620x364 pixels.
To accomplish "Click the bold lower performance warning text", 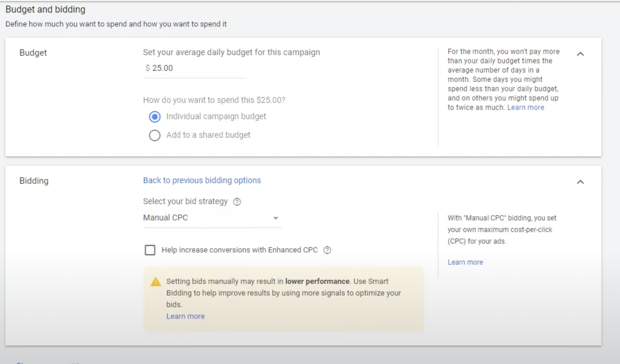I will pos(317,281).
